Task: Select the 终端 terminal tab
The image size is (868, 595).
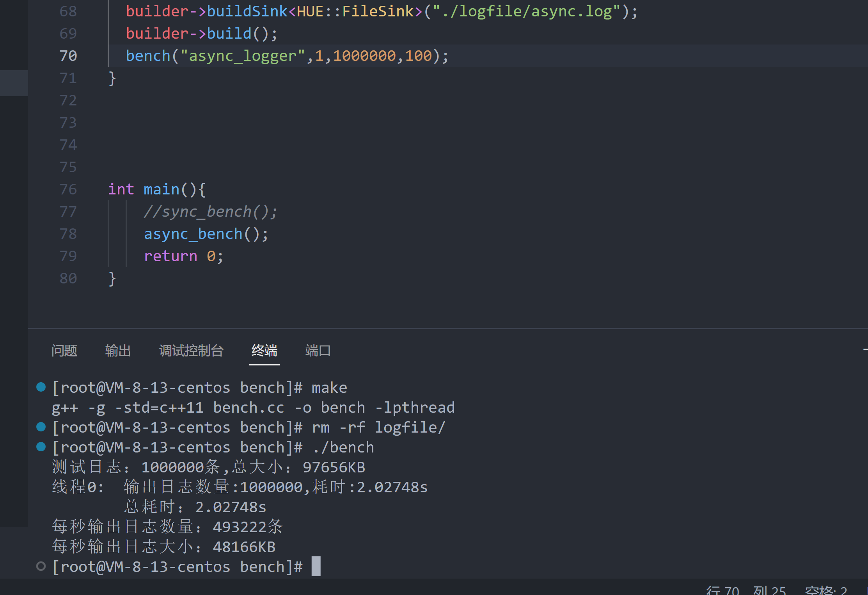Action: coord(264,350)
